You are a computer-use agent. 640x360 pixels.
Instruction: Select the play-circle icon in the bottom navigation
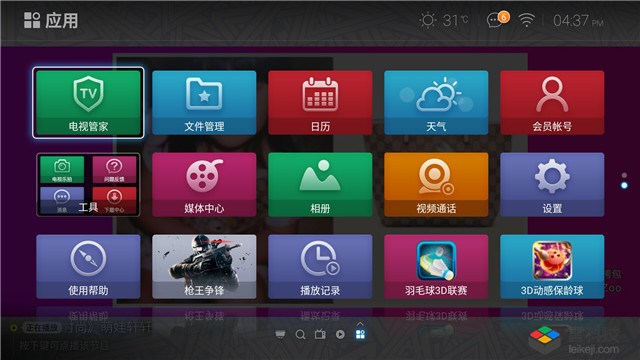(340, 335)
